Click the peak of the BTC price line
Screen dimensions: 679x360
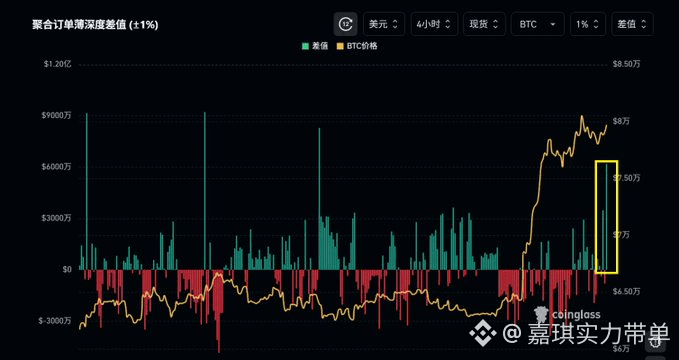[582, 116]
